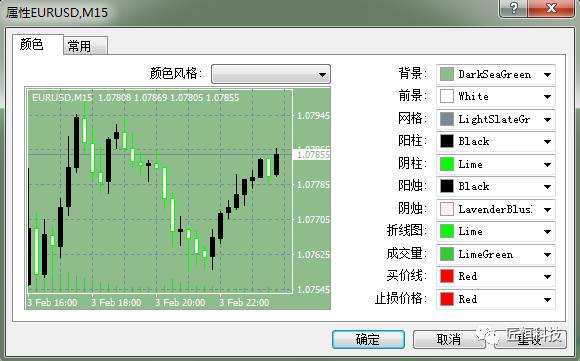Click the White foreground color swatch
Viewport: 580px width, 361px height.
(446, 97)
